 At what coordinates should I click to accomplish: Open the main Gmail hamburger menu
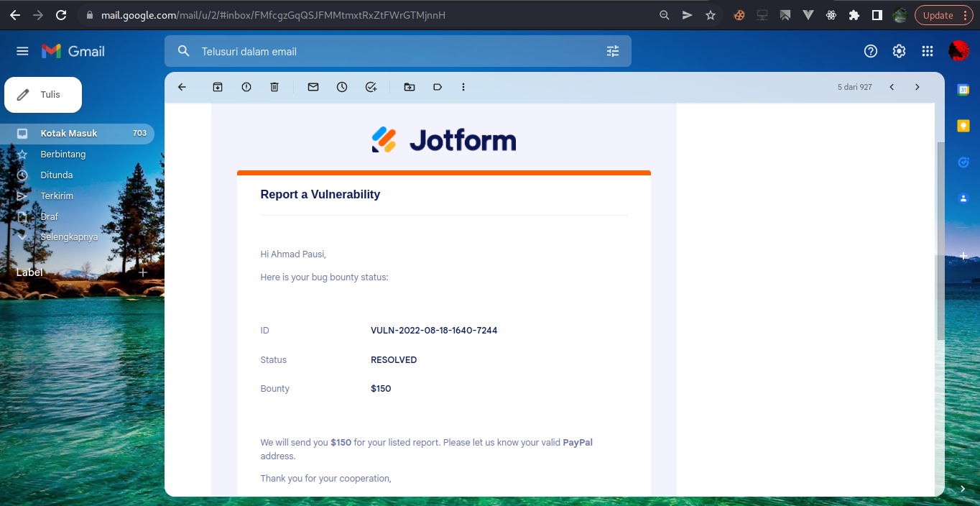(x=22, y=50)
